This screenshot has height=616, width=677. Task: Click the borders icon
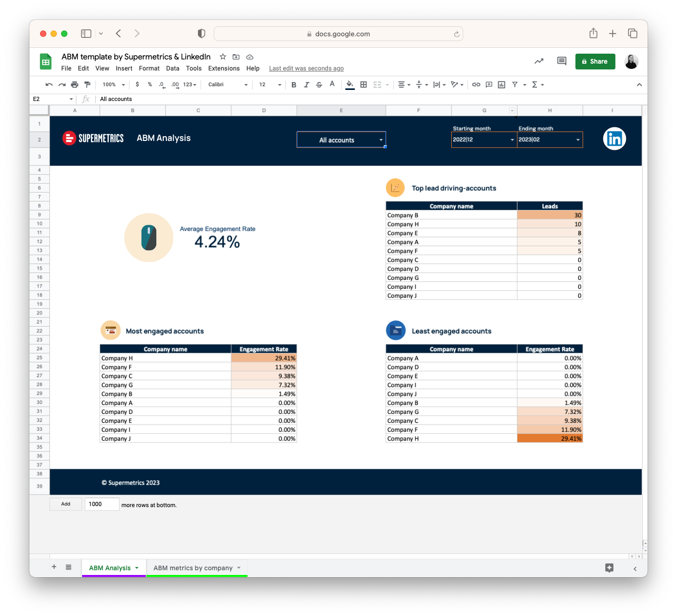tap(363, 85)
